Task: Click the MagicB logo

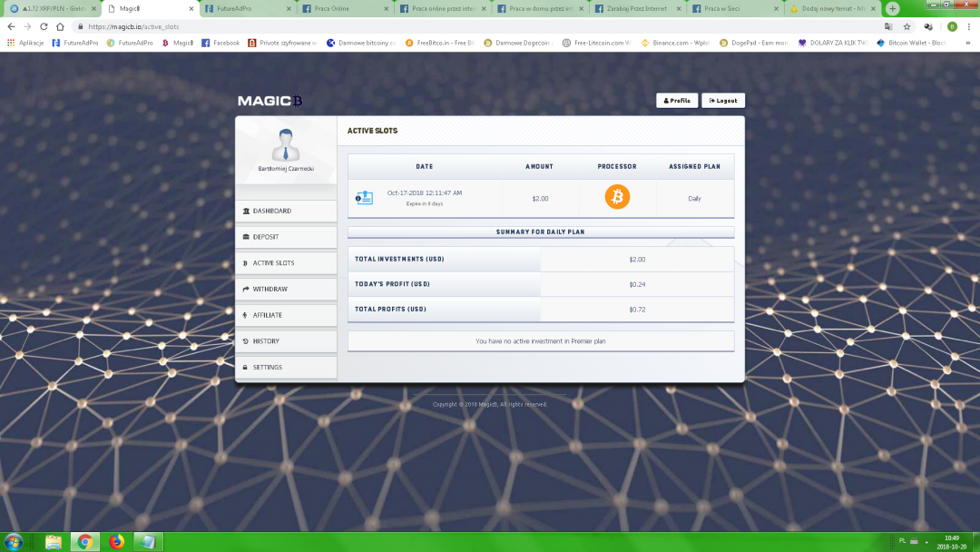Action: tap(269, 101)
